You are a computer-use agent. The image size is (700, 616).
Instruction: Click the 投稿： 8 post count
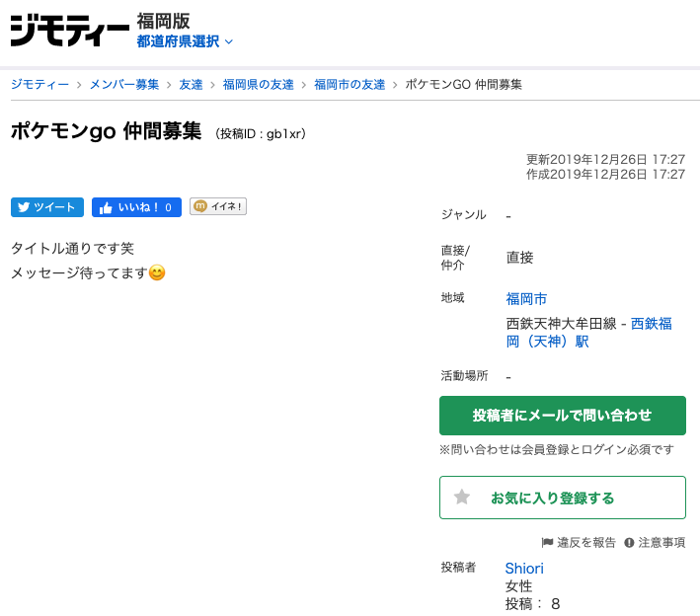pyautogui.click(x=532, y=604)
